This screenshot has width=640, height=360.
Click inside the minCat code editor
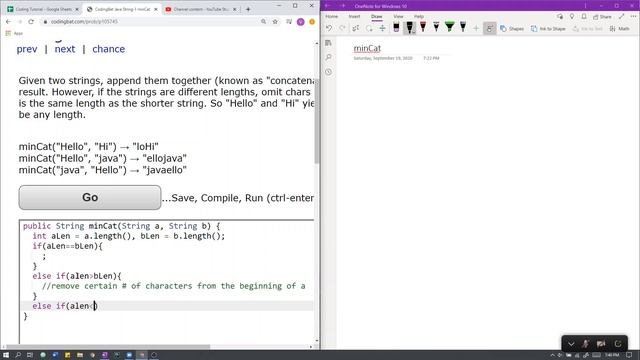(x=167, y=281)
